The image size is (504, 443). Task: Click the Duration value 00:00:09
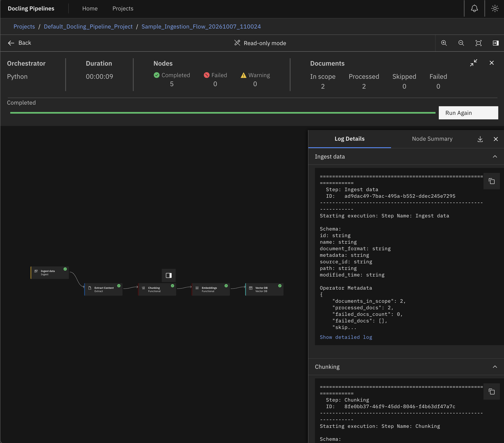coord(99,76)
